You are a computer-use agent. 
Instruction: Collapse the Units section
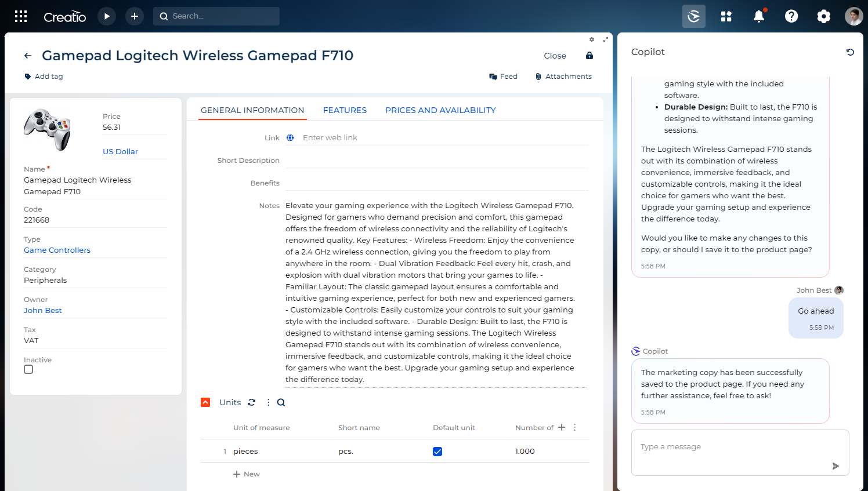coord(205,402)
